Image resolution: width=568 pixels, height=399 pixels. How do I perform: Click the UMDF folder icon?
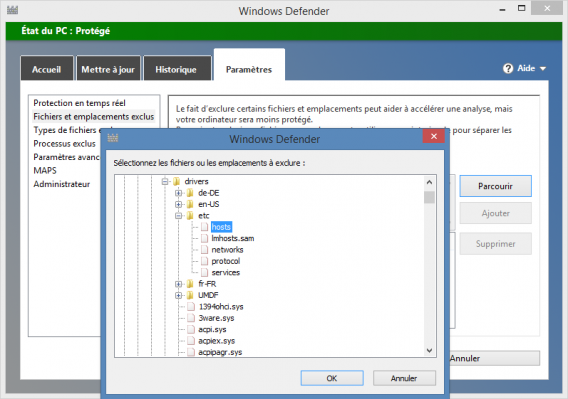point(190,295)
